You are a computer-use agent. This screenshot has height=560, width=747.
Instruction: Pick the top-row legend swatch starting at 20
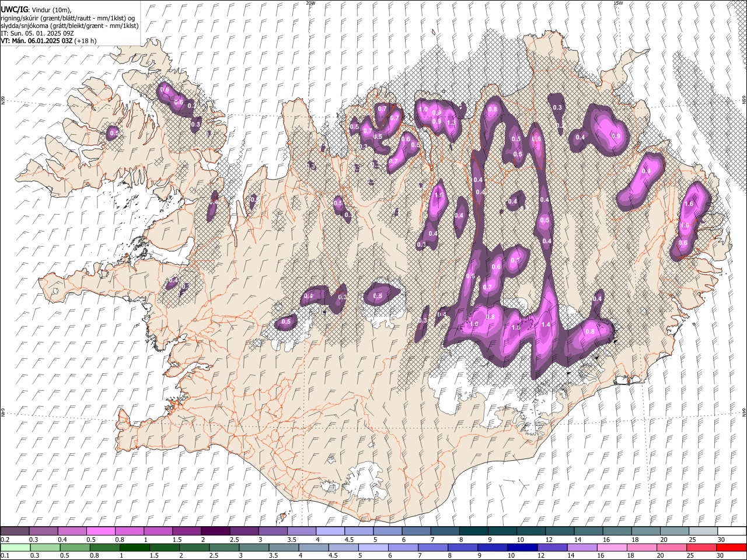(x=673, y=531)
